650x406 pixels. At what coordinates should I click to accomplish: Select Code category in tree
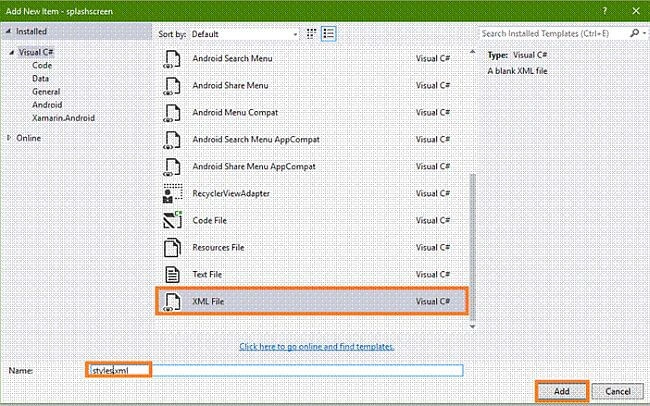(42, 65)
